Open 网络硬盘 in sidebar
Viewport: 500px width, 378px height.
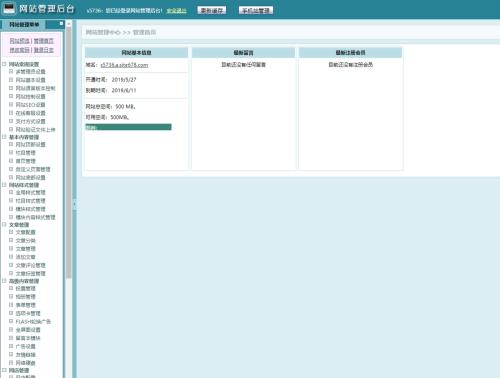click(x=25, y=363)
